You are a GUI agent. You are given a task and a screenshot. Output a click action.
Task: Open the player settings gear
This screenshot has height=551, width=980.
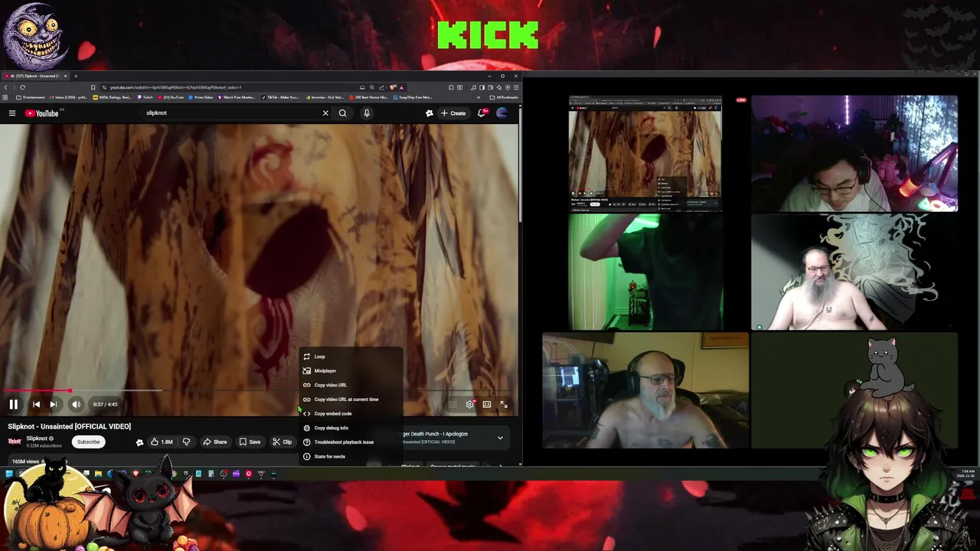(x=470, y=404)
